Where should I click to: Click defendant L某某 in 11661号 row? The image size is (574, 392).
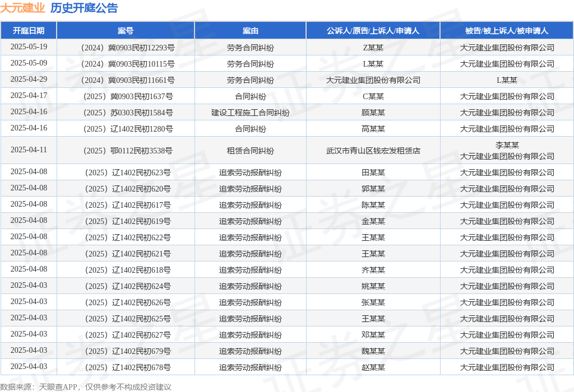(507, 80)
